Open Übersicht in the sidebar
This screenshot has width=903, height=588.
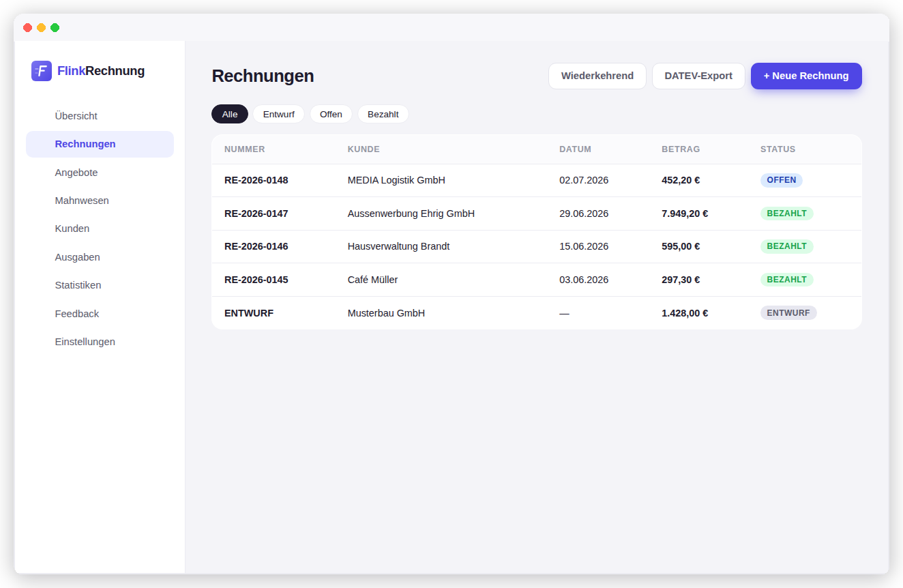pyautogui.click(x=100, y=116)
